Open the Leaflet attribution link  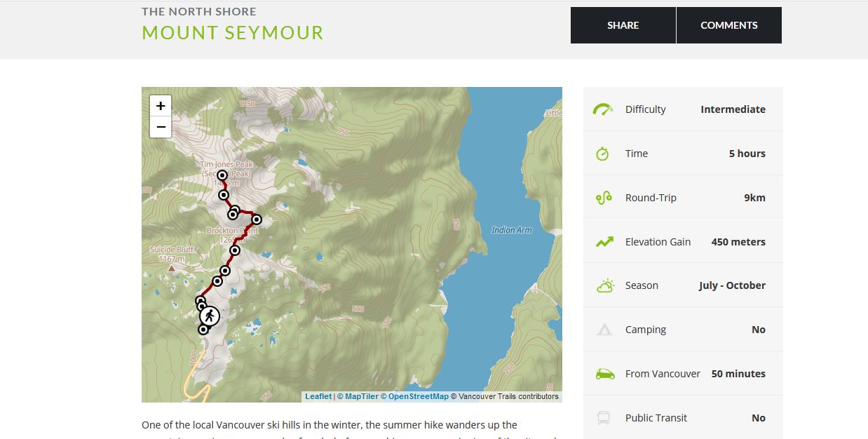click(318, 396)
